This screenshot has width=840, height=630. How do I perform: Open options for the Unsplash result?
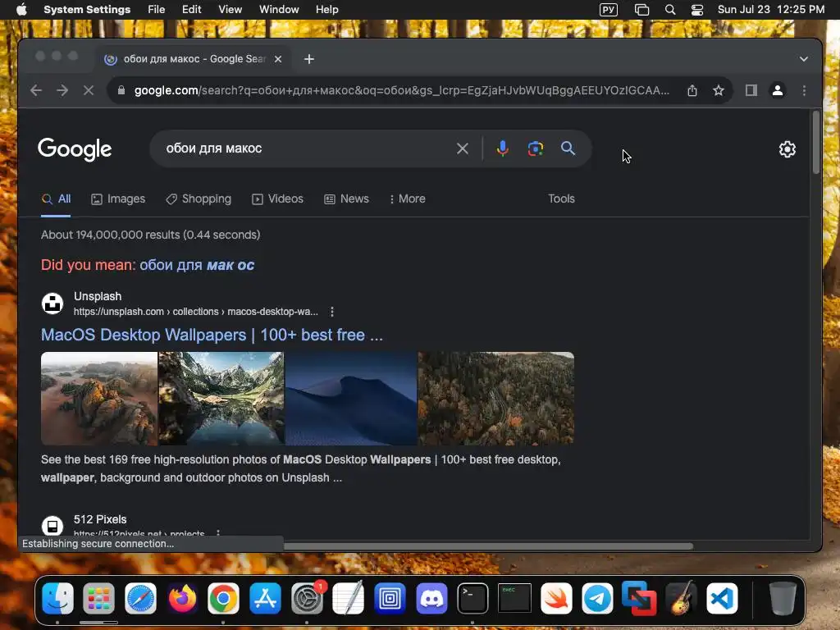(332, 312)
